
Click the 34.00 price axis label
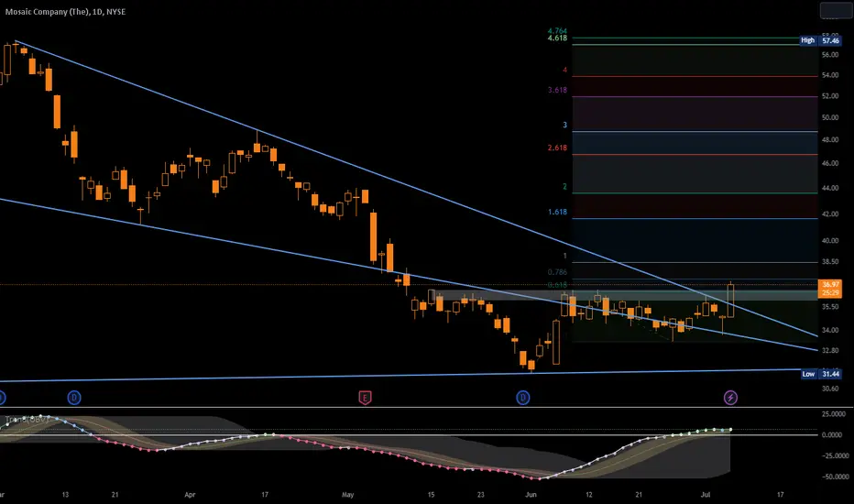click(x=830, y=330)
